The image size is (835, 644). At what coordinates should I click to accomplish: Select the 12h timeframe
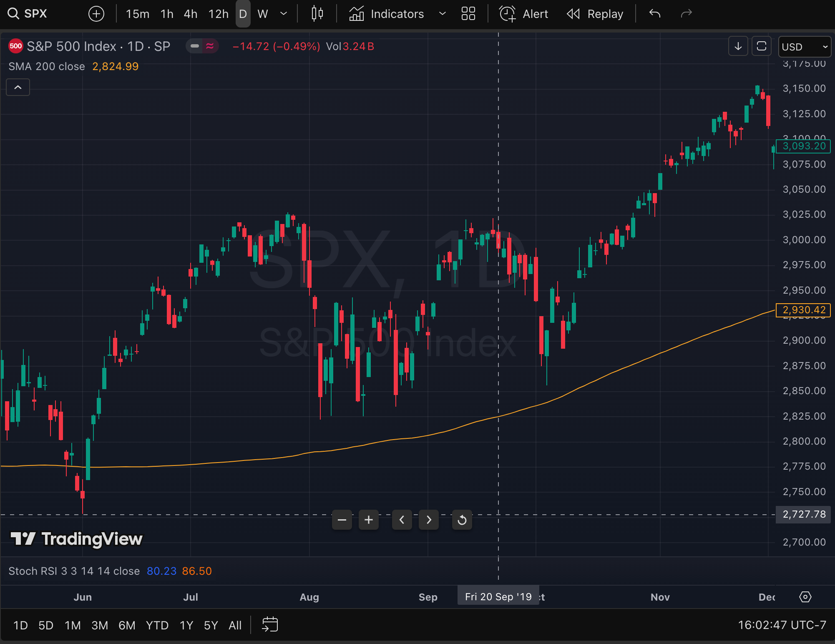219,14
